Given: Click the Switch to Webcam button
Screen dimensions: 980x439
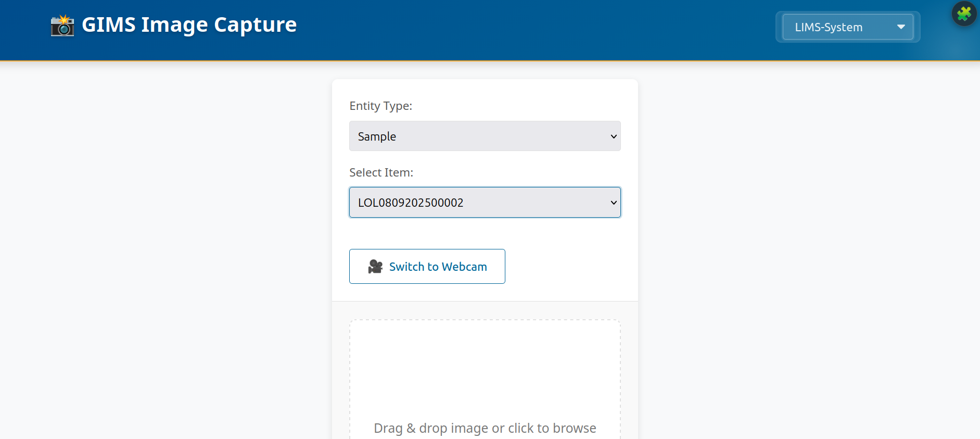Looking at the screenshot, I should coord(427,267).
